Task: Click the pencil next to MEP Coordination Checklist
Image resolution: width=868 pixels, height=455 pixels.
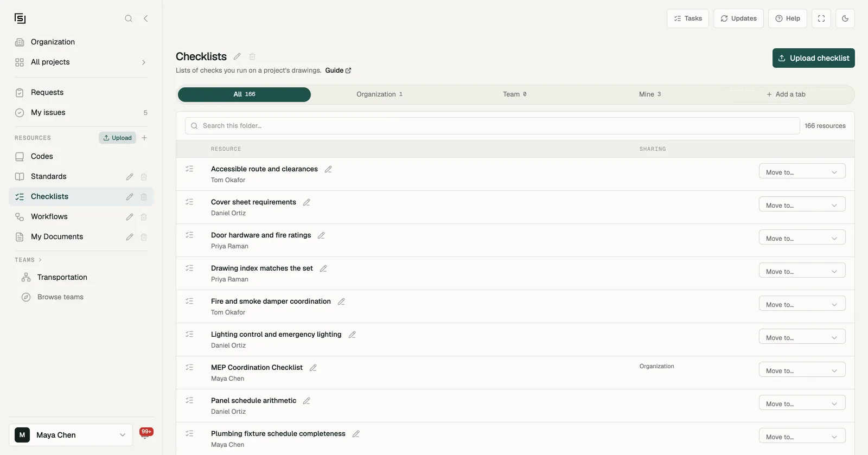Action: [x=313, y=368]
